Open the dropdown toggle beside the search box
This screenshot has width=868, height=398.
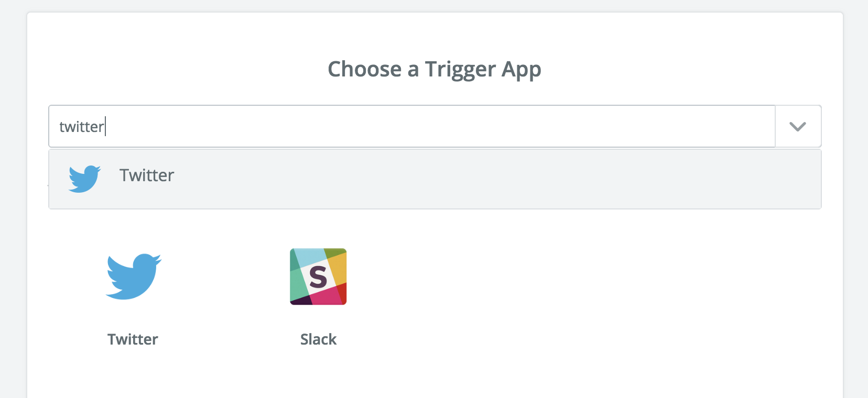pyautogui.click(x=798, y=126)
